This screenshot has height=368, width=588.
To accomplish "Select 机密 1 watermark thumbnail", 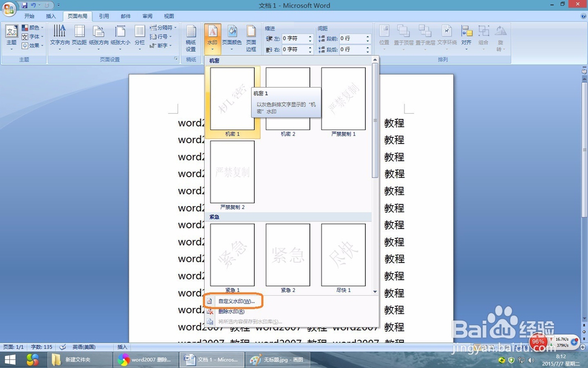I will (232, 102).
